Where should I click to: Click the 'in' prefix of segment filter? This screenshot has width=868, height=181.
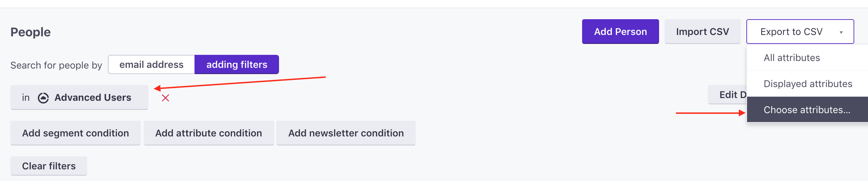[x=26, y=98]
